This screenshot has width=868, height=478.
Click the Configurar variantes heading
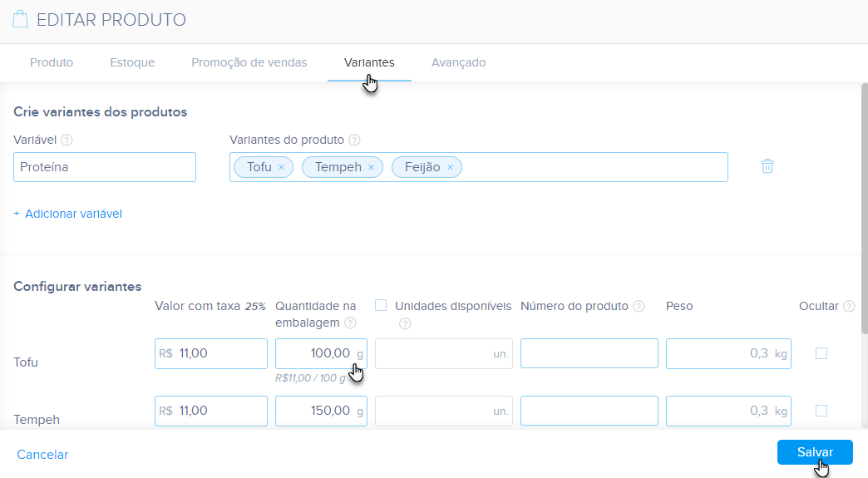coord(77,287)
